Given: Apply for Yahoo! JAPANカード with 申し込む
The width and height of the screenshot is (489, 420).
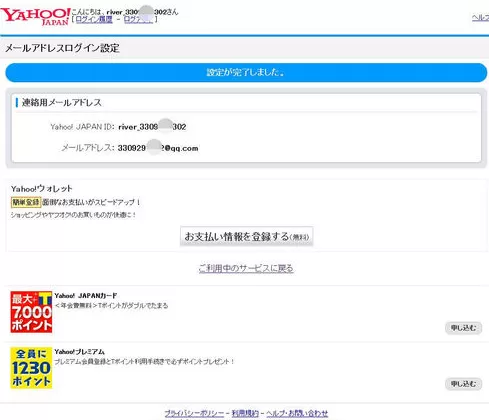Looking at the screenshot, I should pyautogui.click(x=463, y=328).
